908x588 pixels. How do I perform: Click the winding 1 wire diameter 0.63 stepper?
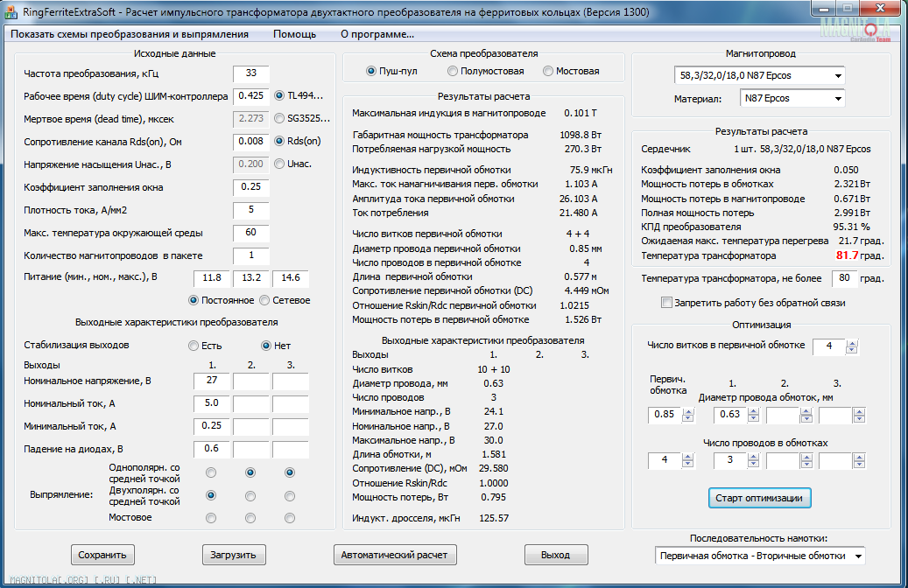click(x=753, y=415)
